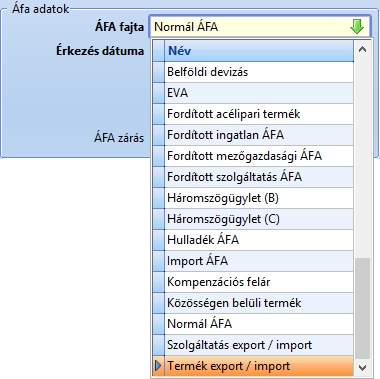380x379 pixels.
Task: Click the Név column header
Action: [x=259, y=51]
